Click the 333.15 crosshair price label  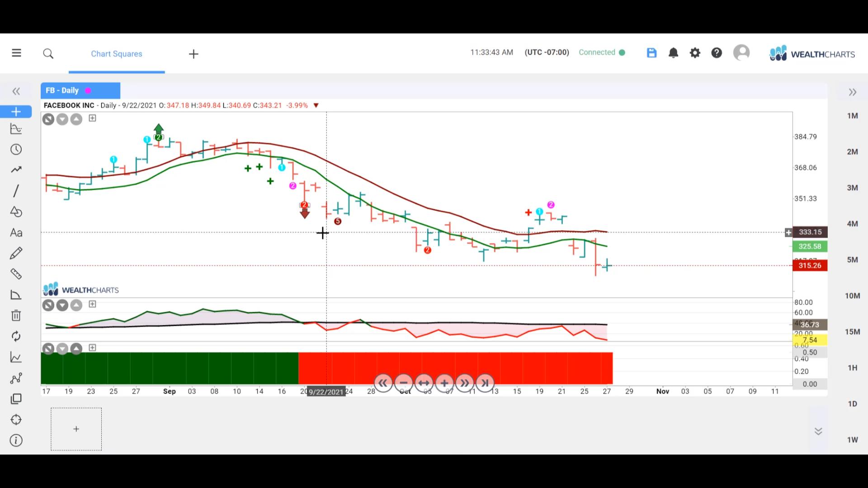(810, 232)
